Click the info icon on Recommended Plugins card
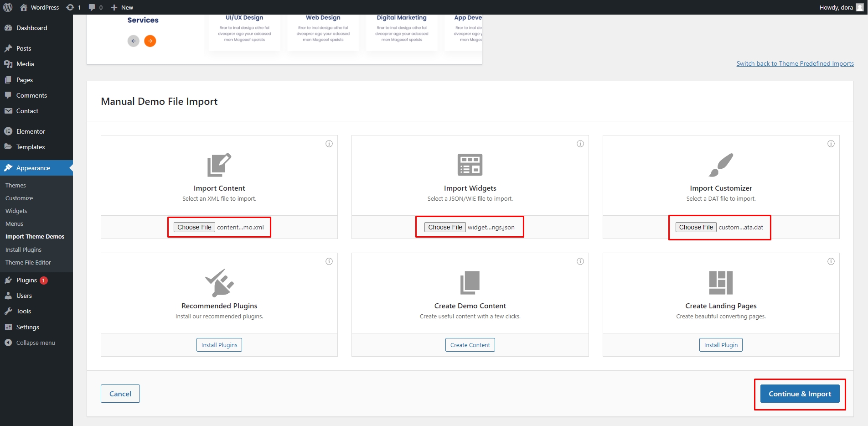Viewport: 868px width, 426px height. click(x=329, y=261)
